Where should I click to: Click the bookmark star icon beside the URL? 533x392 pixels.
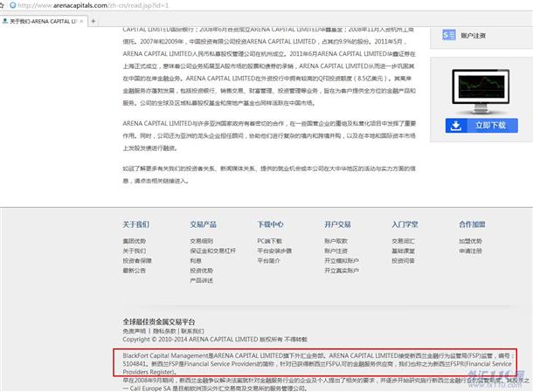click(2, 5)
